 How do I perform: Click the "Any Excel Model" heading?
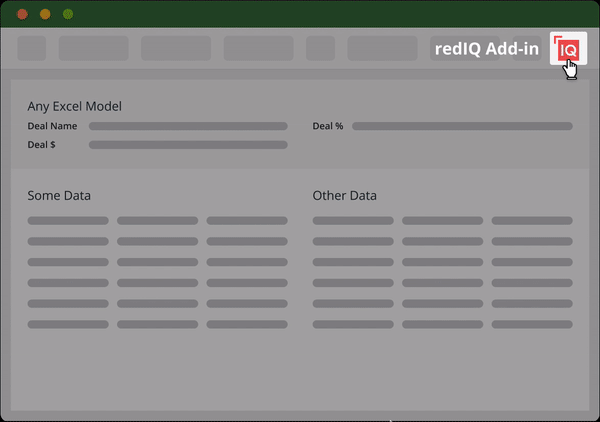[75, 106]
